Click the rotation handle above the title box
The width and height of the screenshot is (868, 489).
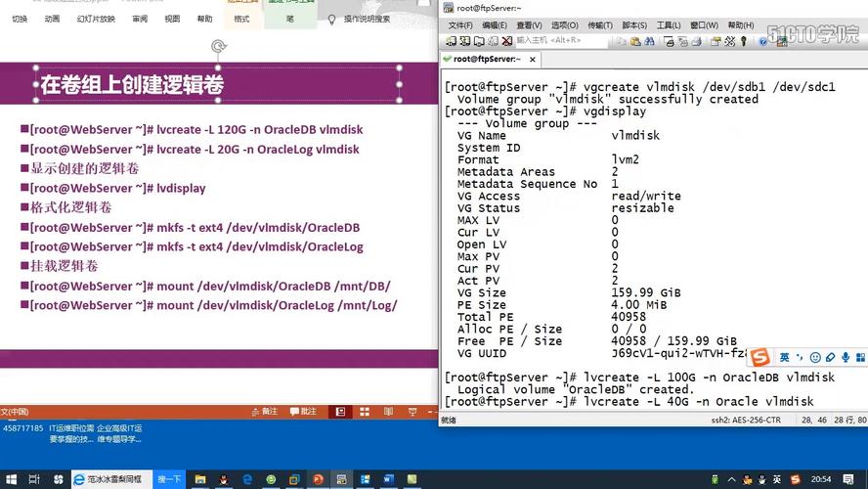click(219, 47)
